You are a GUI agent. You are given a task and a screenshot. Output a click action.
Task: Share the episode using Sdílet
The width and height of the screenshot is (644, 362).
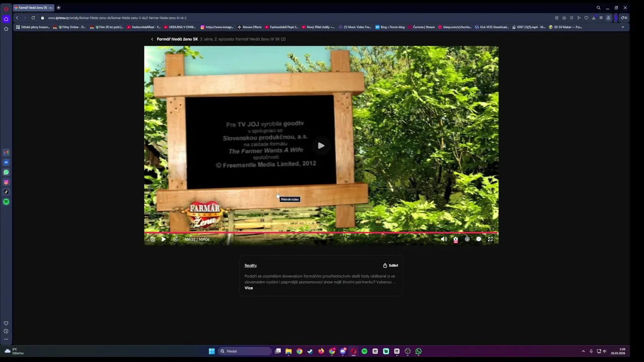(390, 265)
